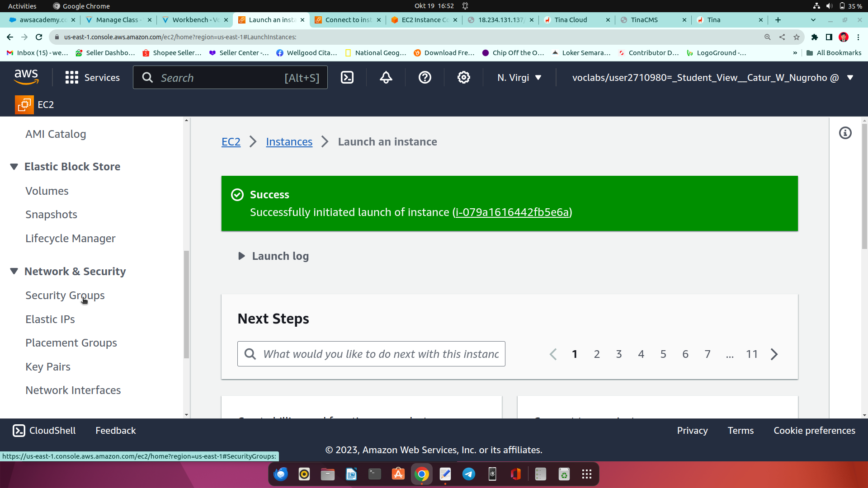Collapse the Elastic Block Store section
The width and height of the screenshot is (868, 488).
pos(14,167)
